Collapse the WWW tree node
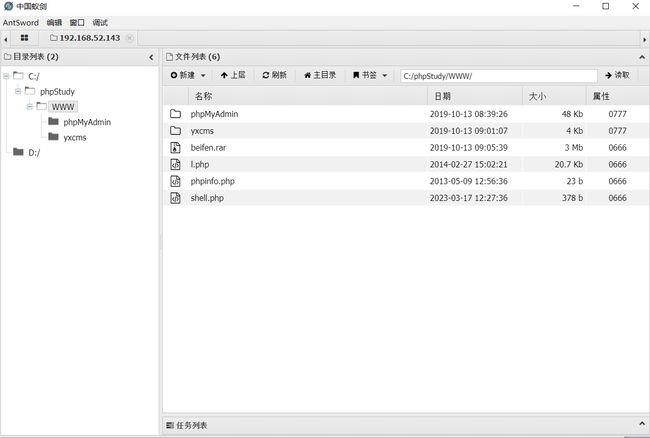Screen dimensions: 650x438 click(x=29, y=106)
